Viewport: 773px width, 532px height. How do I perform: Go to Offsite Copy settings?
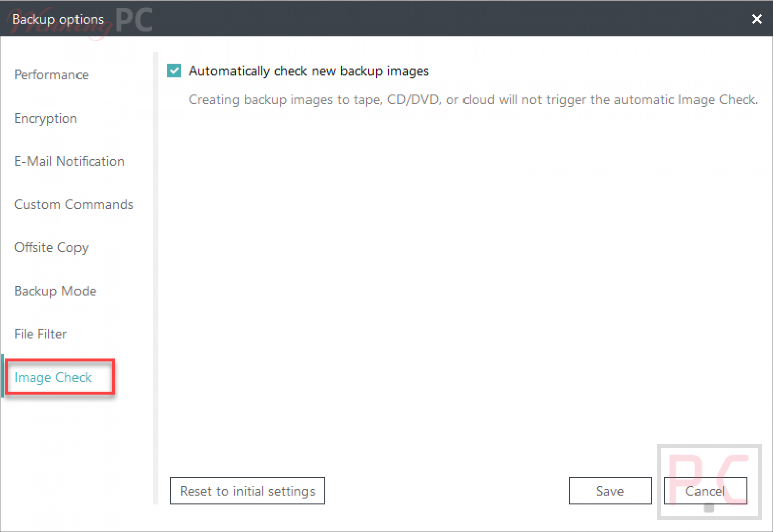(51, 248)
